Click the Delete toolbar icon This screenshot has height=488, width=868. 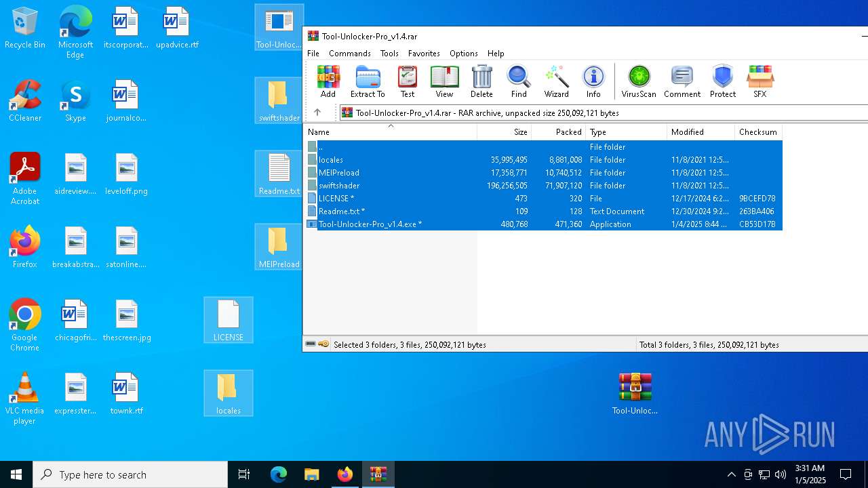coord(481,82)
